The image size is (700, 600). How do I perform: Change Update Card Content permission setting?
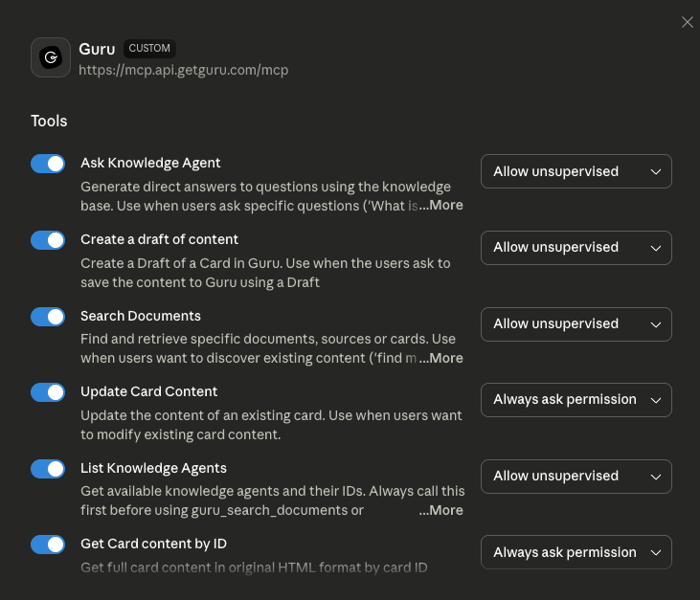coord(576,400)
